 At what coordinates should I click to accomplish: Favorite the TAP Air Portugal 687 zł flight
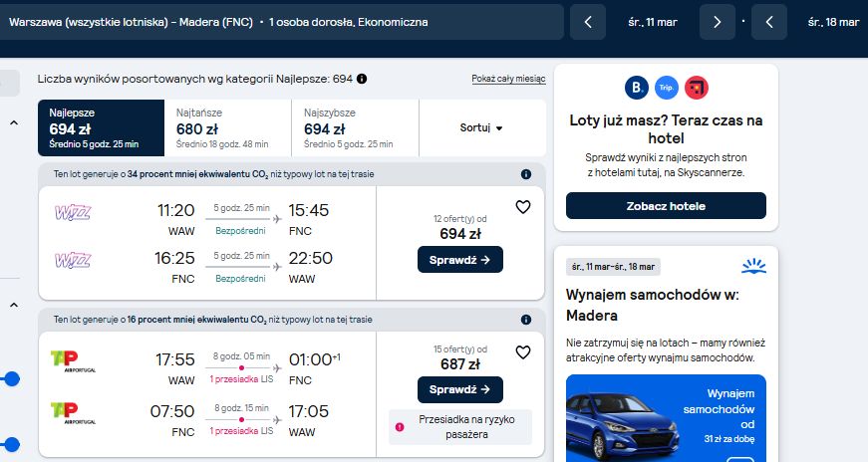(523, 352)
